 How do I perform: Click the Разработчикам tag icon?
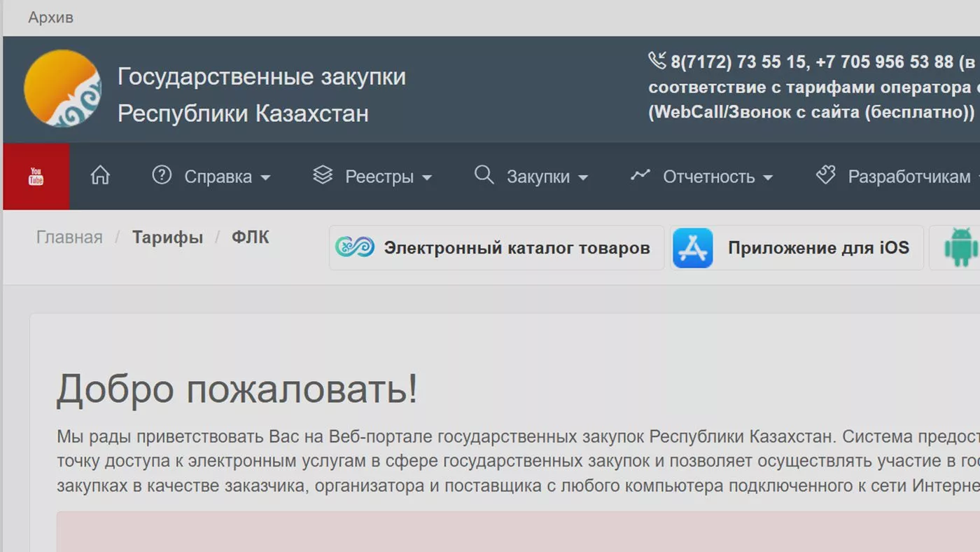point(826,175)
